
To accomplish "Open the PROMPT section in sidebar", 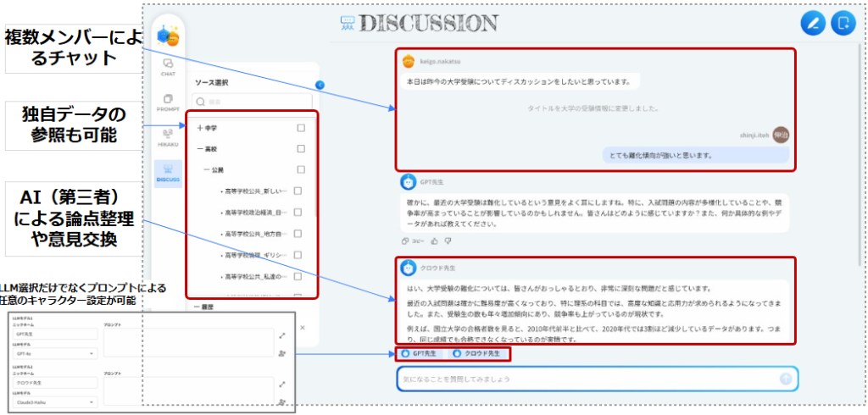I will click(x=168, y=102).
